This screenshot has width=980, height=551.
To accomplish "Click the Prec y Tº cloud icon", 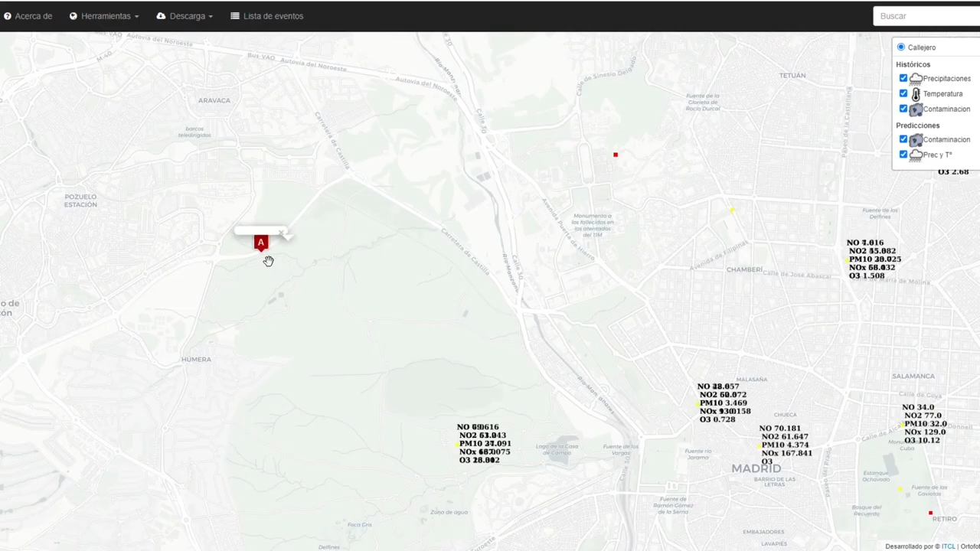I will pos(916,155).
